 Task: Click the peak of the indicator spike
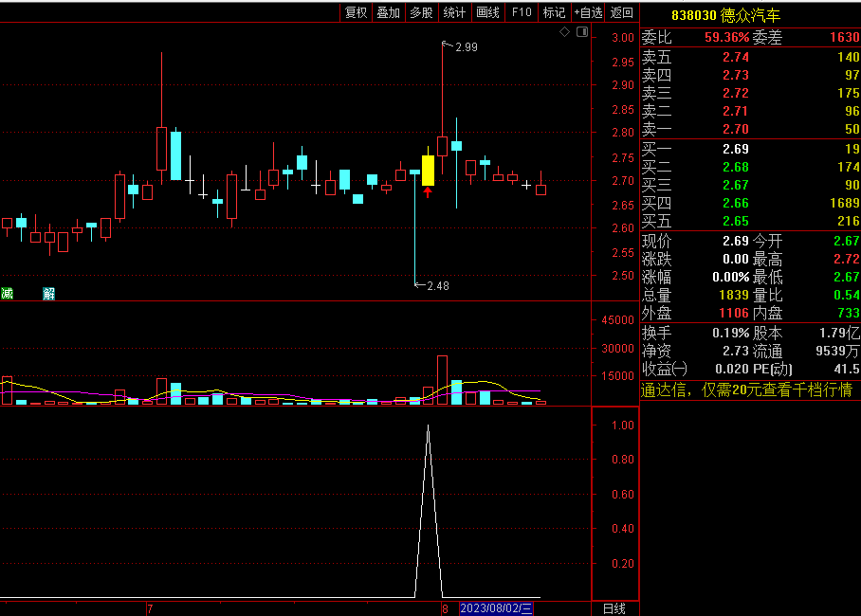coord(429,426)
